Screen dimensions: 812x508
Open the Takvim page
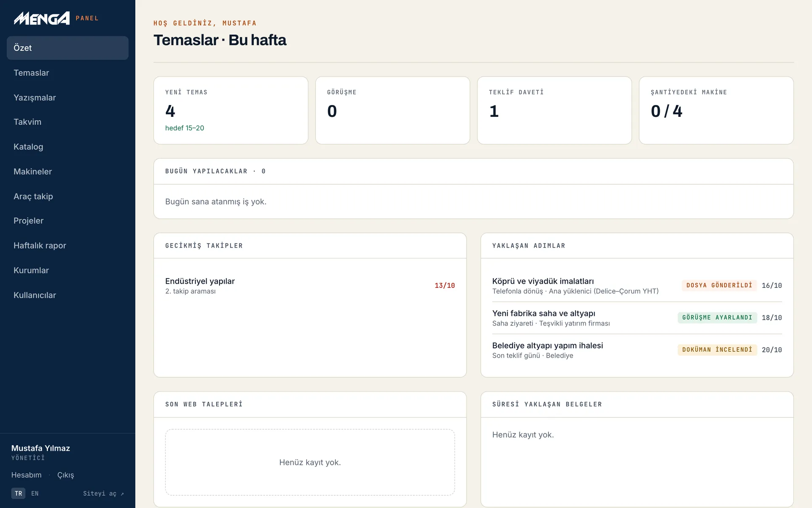[68, 122]
